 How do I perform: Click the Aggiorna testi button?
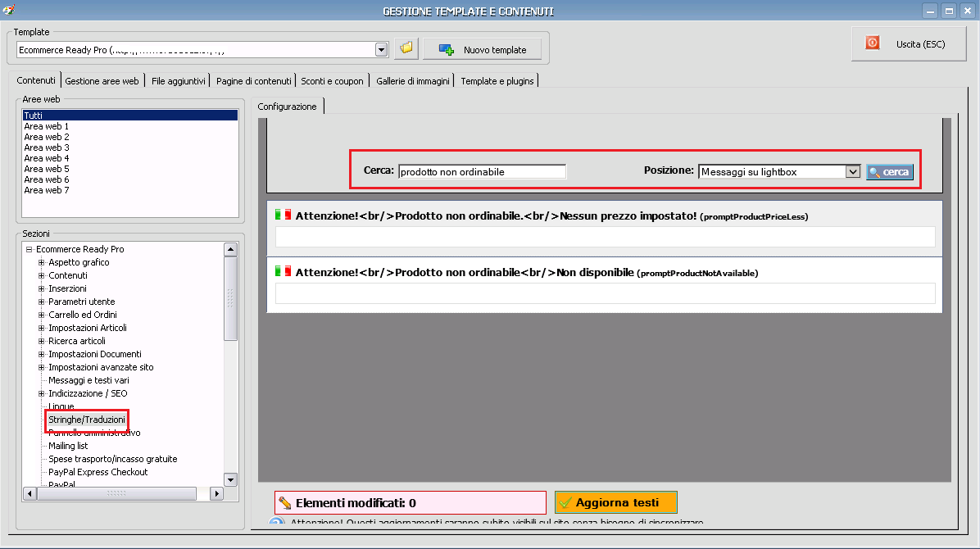click(615, 503)
